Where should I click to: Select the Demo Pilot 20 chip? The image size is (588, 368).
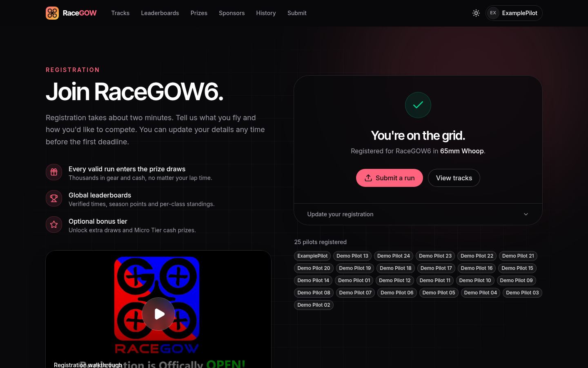tap(314, 268)
